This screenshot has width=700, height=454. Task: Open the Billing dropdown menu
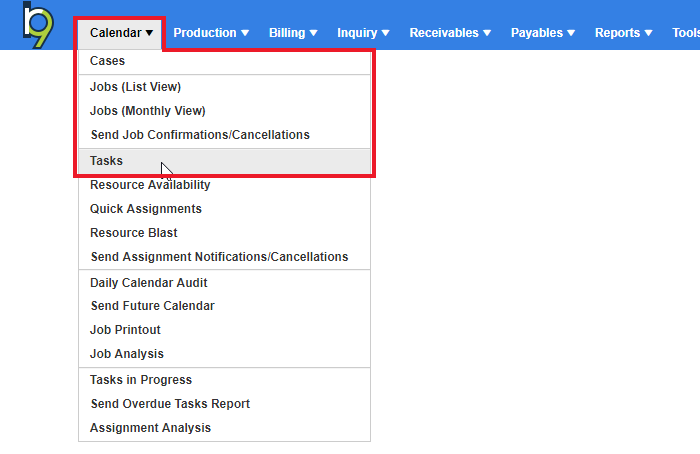point(293,33)
